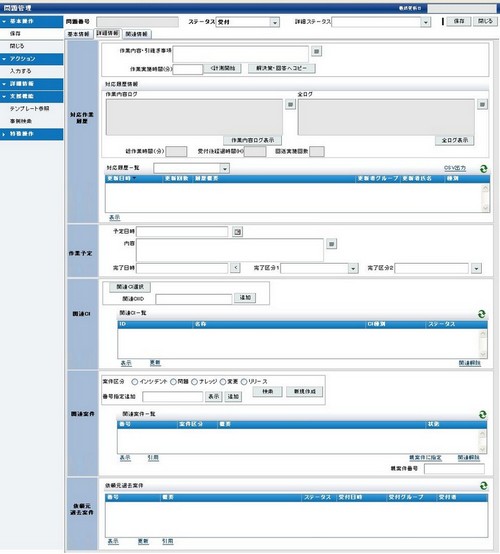This screenshot has width=500, height=554.
Task: Click the arrow button beside 完了日時
Action: tap(236, 268)
